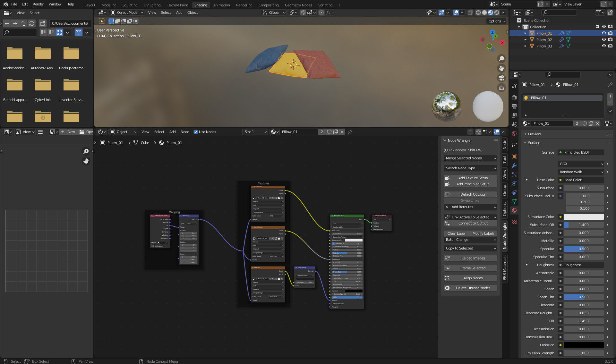Click the Delete Unused Nodes button
Viewport: 616px width, 364px height.
pos(473,288)
